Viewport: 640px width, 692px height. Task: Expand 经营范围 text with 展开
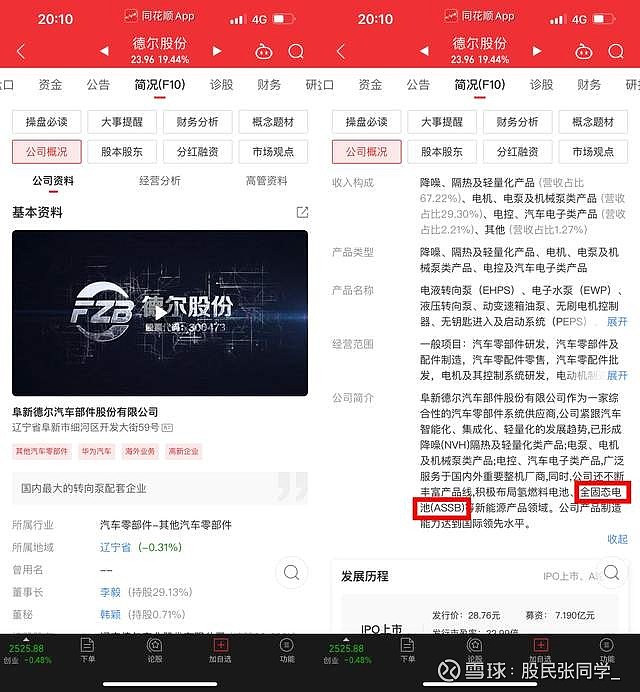tap(617, 376)
